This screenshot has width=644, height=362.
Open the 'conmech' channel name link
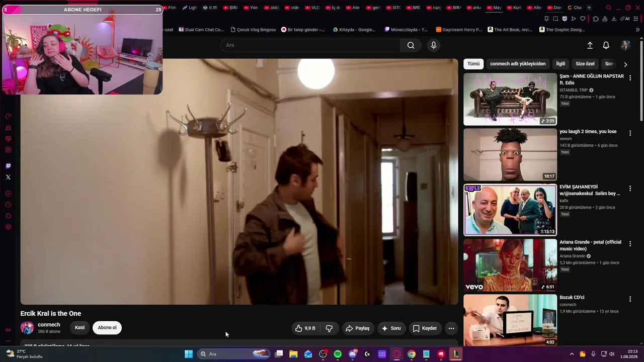[49, 325]
